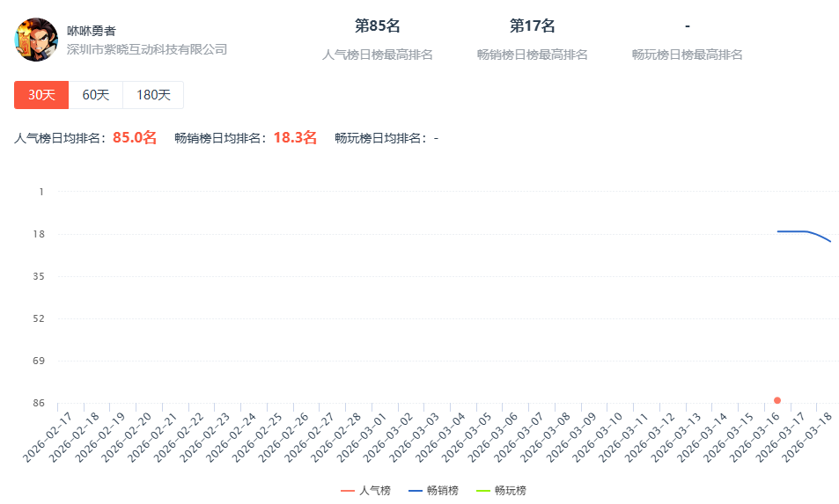Screen dimensions: 839x504
Task: Select the 30天 time range tab
Action: 41,95
